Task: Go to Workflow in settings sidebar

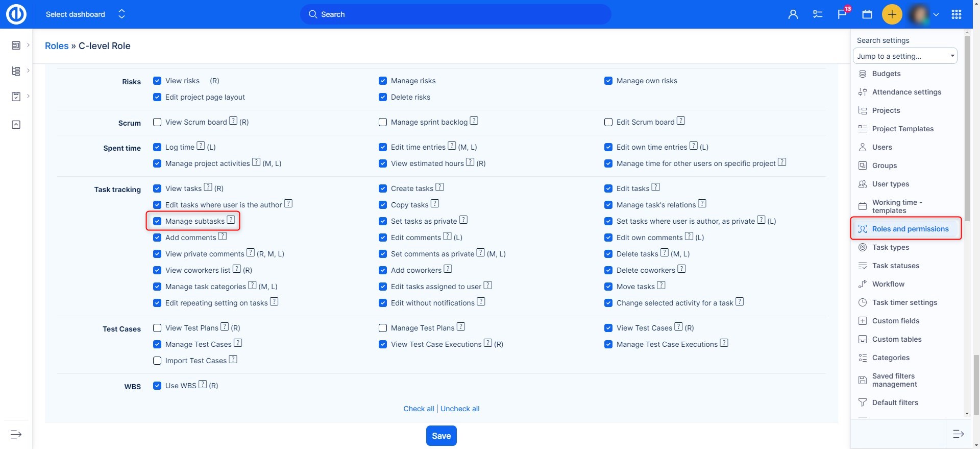Action: tap(888, 284)
